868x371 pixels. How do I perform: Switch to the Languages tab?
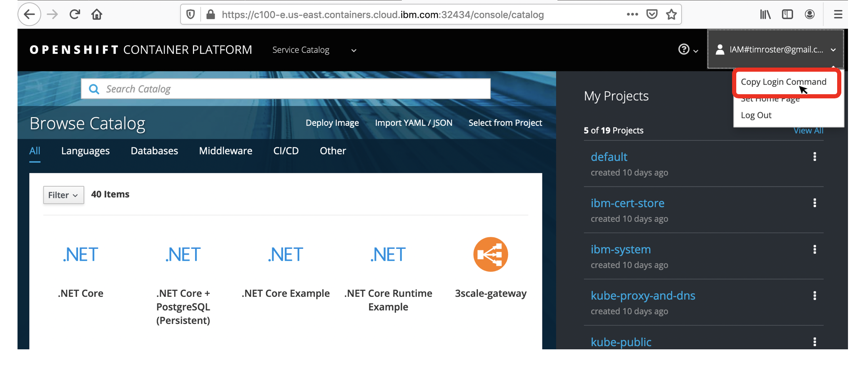click(x=85, y=151)
